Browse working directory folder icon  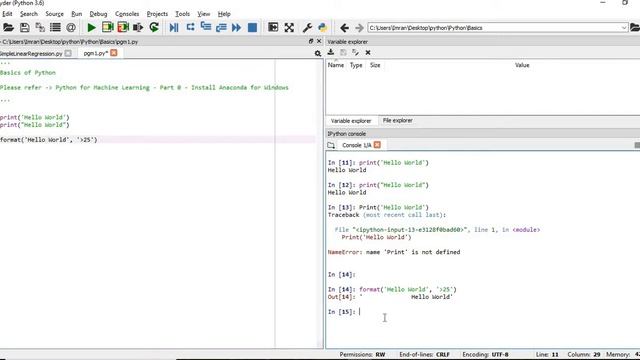635,28
